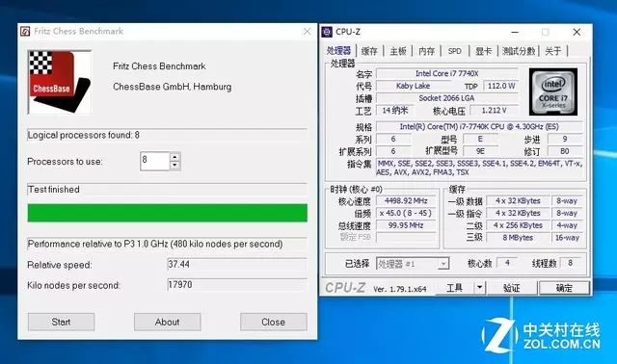
Task: Click the Fritz Chess Benchmark title bar icon
Action: point(25,31)
